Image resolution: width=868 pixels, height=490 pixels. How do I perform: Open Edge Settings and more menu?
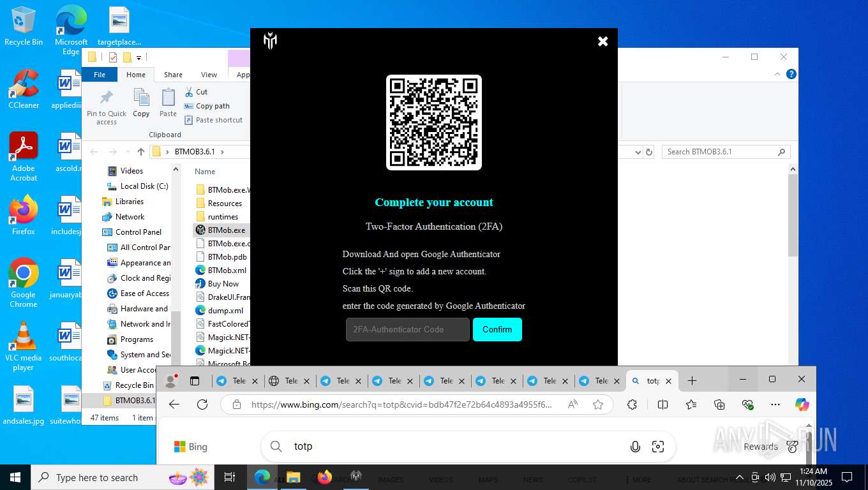775,405
